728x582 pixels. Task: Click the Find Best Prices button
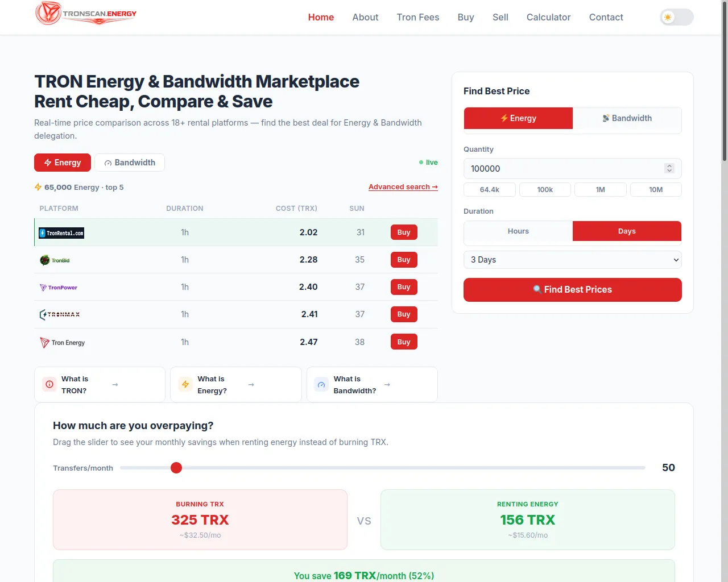(x=573, y=290)
